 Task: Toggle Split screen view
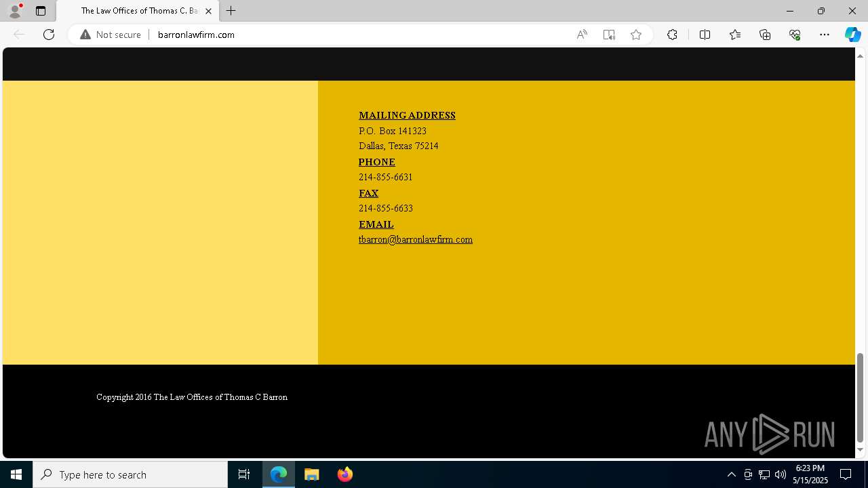(705, 35)
